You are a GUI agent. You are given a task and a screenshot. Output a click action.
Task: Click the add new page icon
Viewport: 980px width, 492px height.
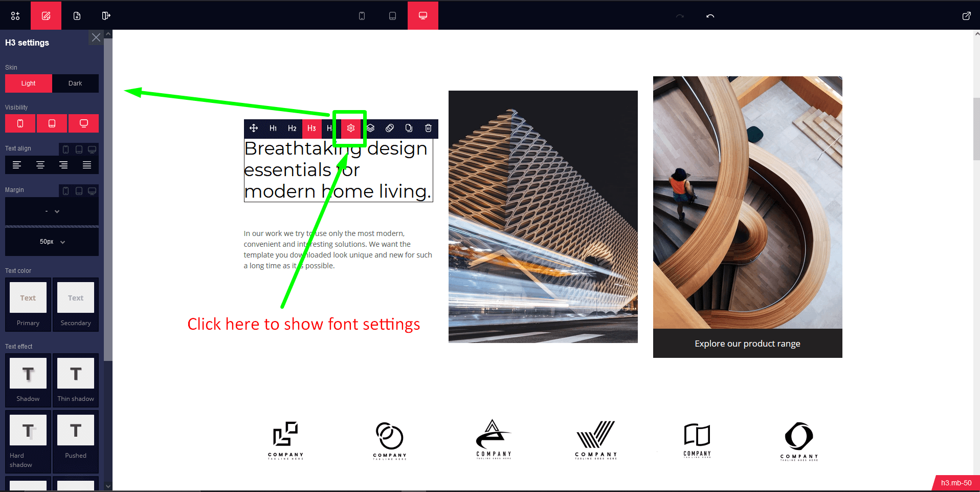77,16
